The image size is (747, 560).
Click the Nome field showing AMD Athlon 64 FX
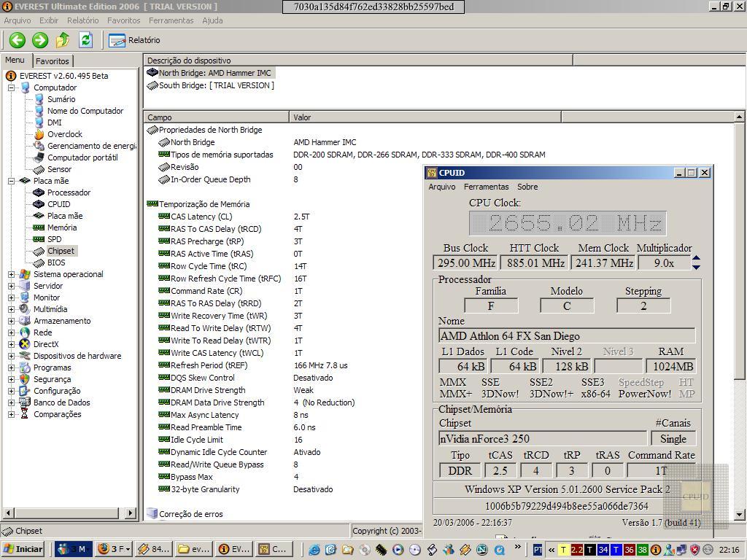[x=566, y=335]
